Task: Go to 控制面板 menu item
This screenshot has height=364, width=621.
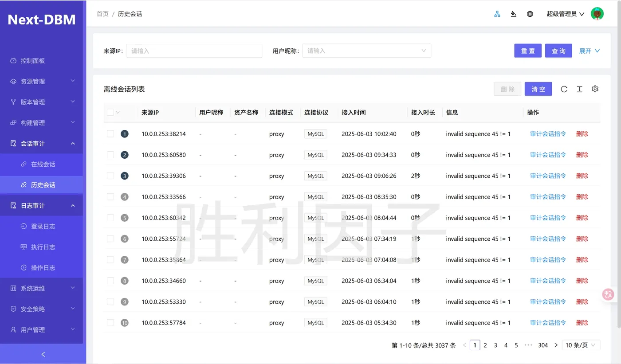Action: pos(41,61)
